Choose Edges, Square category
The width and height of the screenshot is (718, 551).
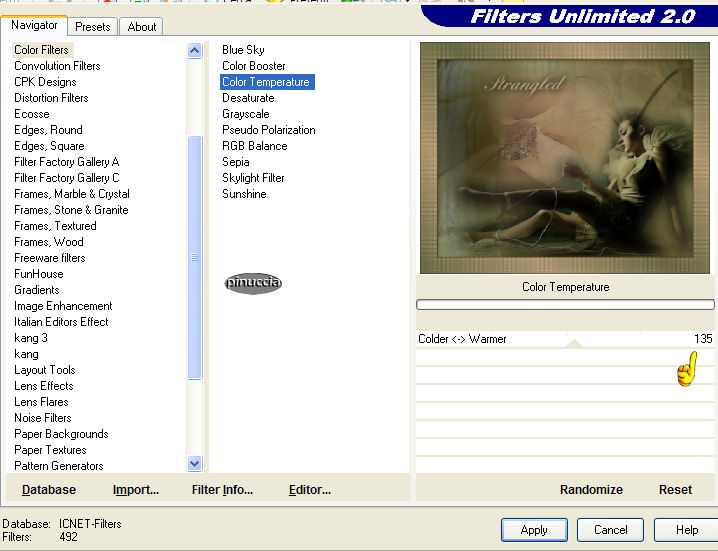coord(49,146)
